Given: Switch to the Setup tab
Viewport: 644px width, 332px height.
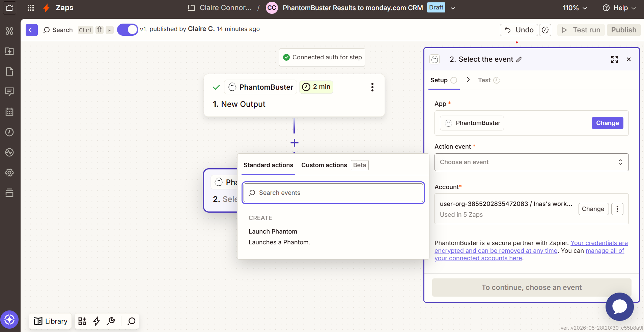Looking at the screenshot, I should coord(444,80).
